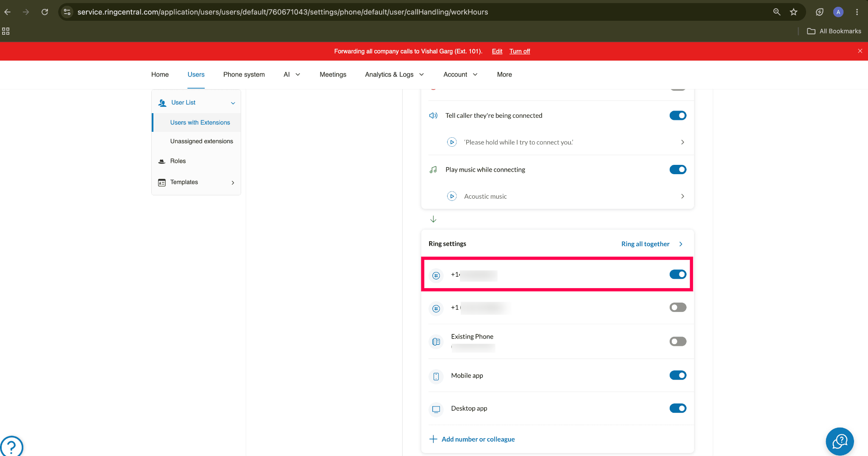
Task: Click the plus icon to add number
Action: click(433, 439)
